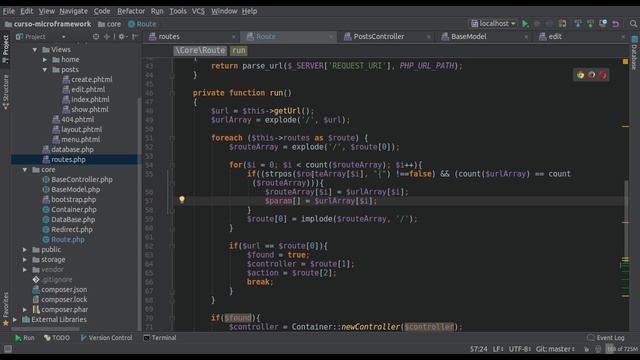Viewport: 640px width, 360px height.
Task: Click the quick-fix light bulb in gutter
Action: click(182, 200)
